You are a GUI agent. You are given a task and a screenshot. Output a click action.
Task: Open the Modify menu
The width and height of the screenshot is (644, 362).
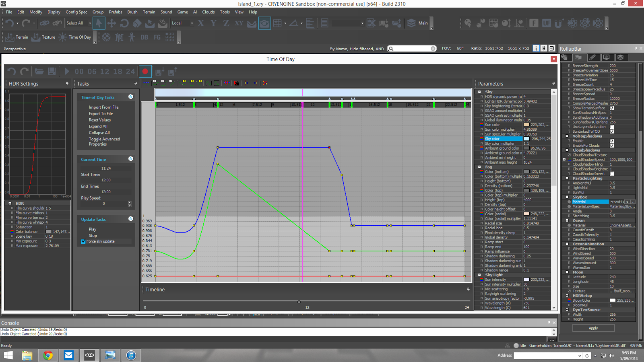[36, 12]
